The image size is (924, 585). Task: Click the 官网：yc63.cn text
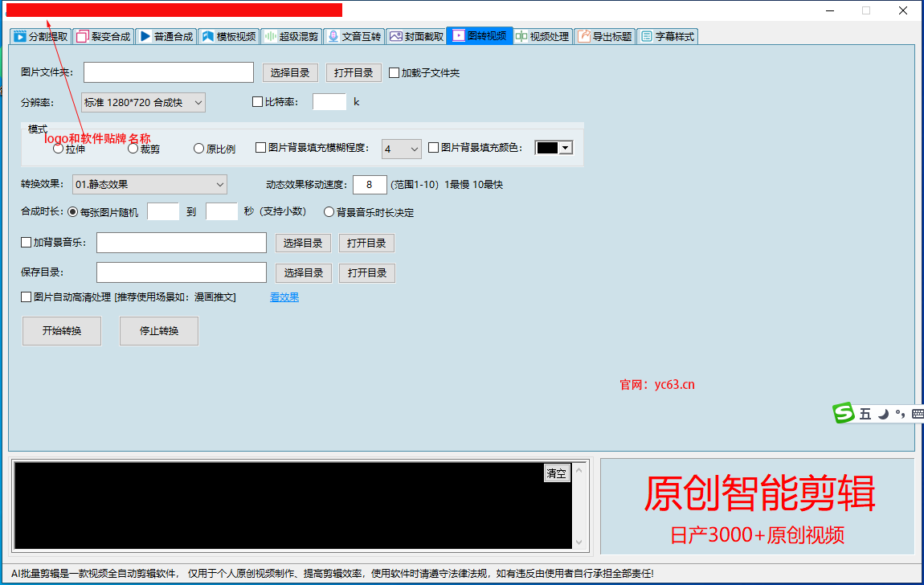[657, 384]
